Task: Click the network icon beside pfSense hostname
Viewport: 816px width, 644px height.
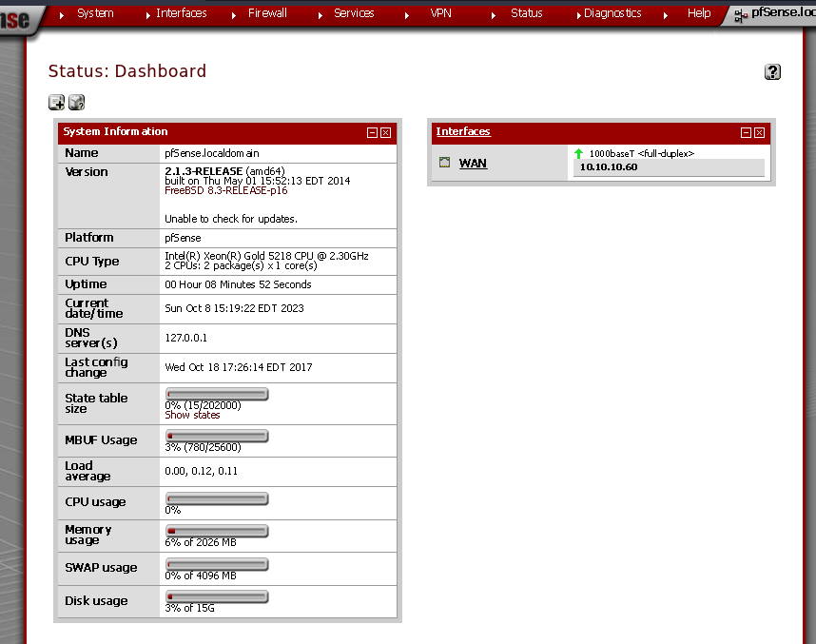Action: pos(740,15)
